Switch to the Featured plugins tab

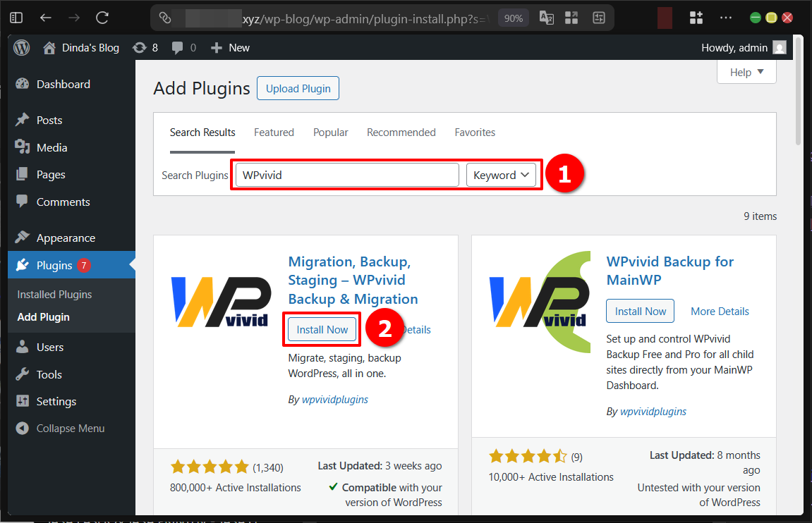point(274,132)
